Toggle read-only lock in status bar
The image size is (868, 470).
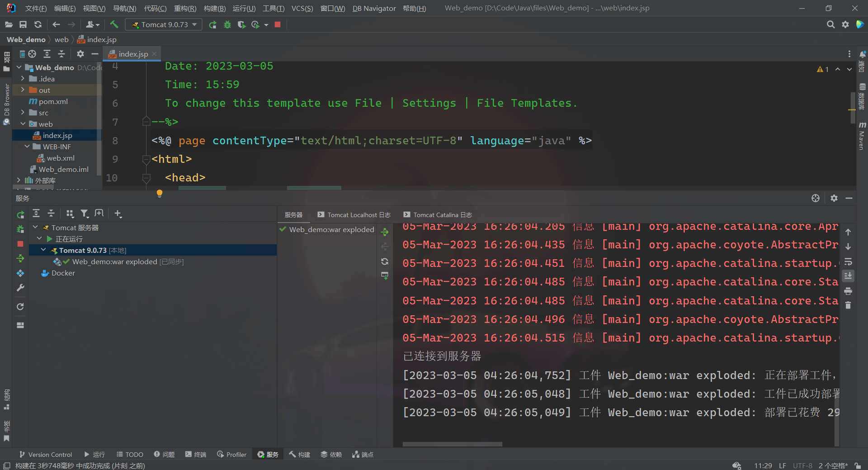tap(858, 465)
